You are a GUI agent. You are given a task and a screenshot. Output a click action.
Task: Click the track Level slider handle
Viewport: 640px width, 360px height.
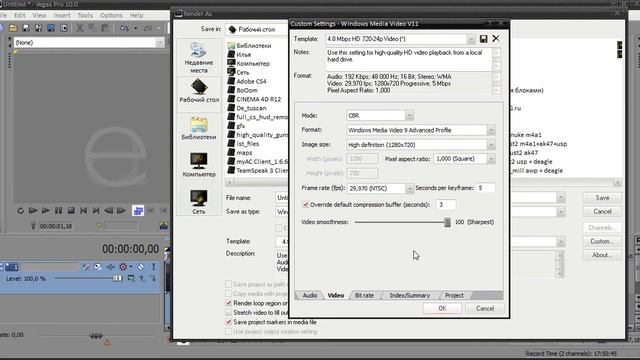(117, 278)
